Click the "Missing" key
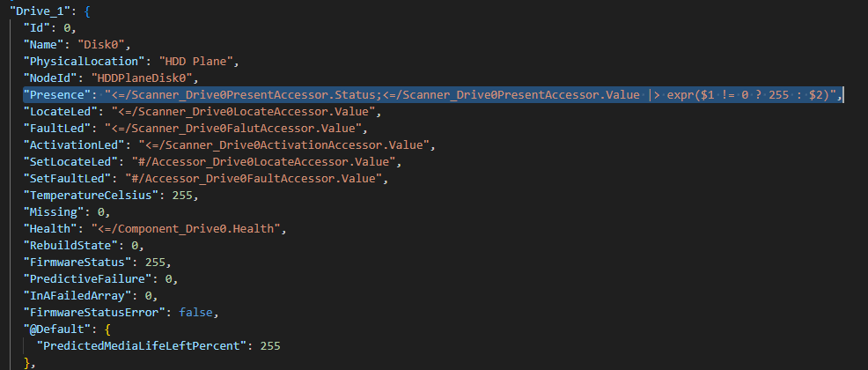This screenshot has width=868, height=370. pyautogui.click(x=55, y=212)
